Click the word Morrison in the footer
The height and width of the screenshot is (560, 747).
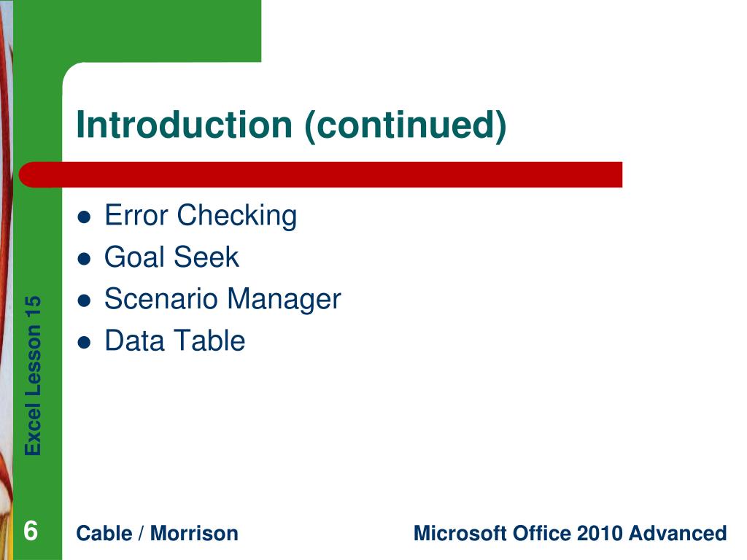point(194,533)
